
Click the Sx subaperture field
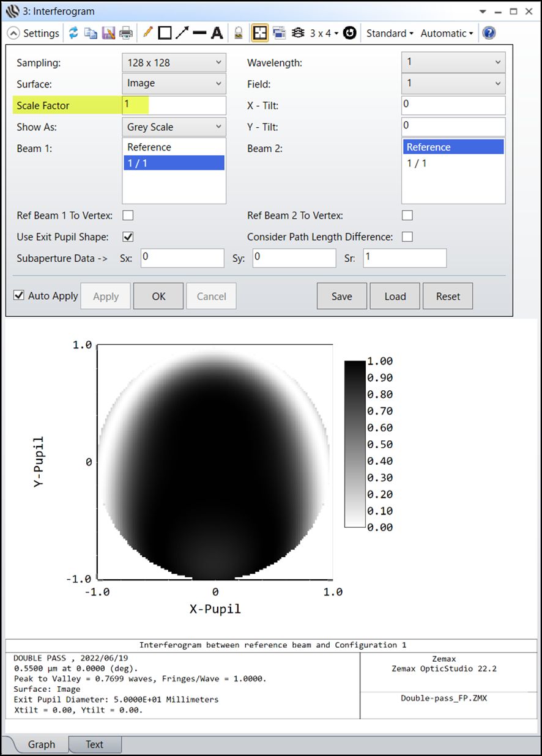(182, 258)
